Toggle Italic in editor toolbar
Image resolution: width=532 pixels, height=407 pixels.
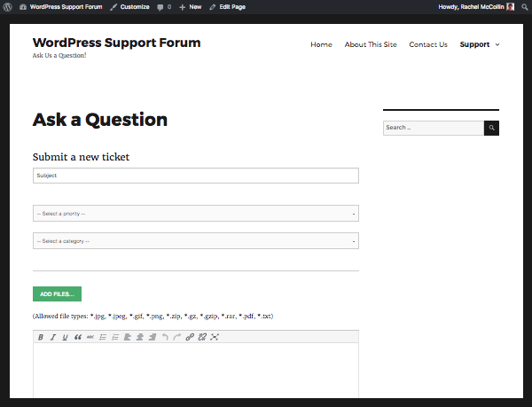tap(52, 337)
